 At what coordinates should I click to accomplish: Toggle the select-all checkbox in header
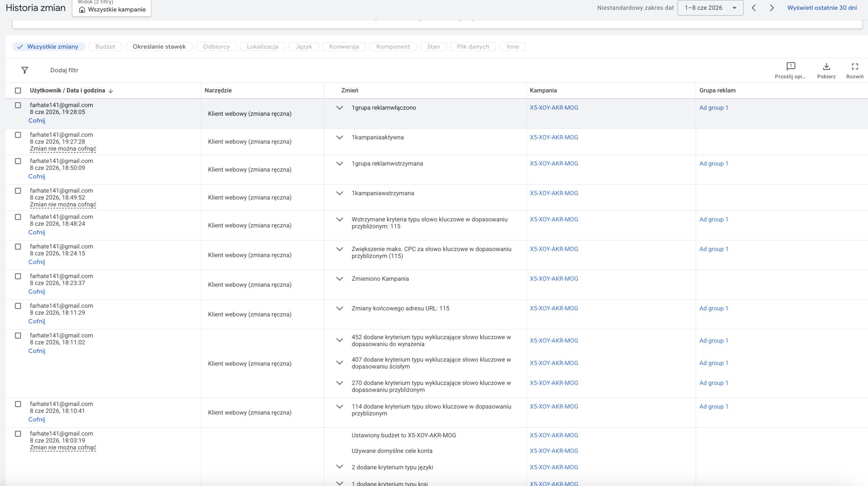pos(18,91)
